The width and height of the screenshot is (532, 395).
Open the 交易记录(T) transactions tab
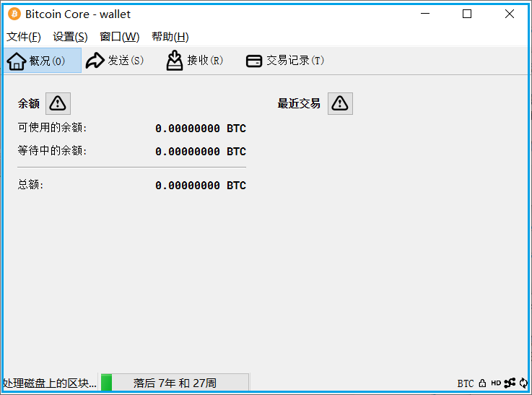coord(285,61)
